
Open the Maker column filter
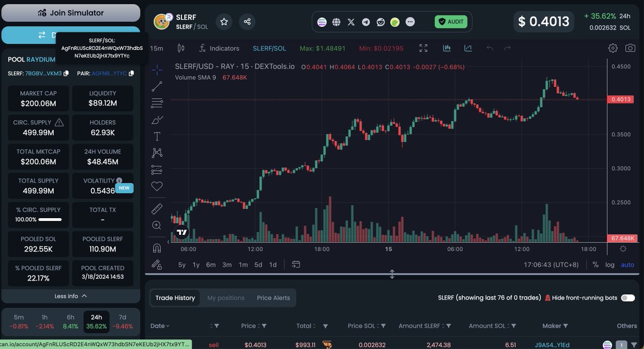(566, 326)
